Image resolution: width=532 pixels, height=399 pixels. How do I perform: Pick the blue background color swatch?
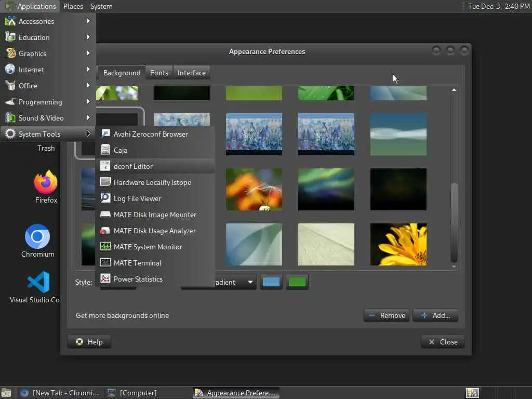(x=271, y=282)
